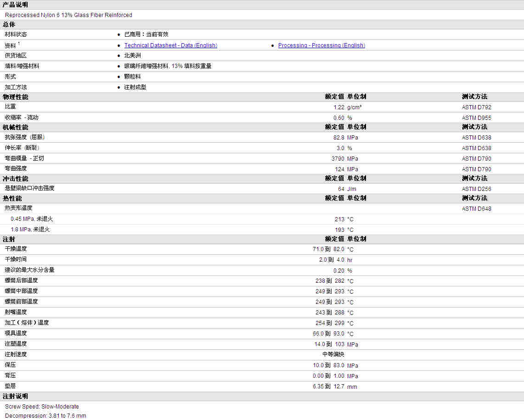Select the 总体 section header
This screenshot has width=524, height=420.
[9, 25]
